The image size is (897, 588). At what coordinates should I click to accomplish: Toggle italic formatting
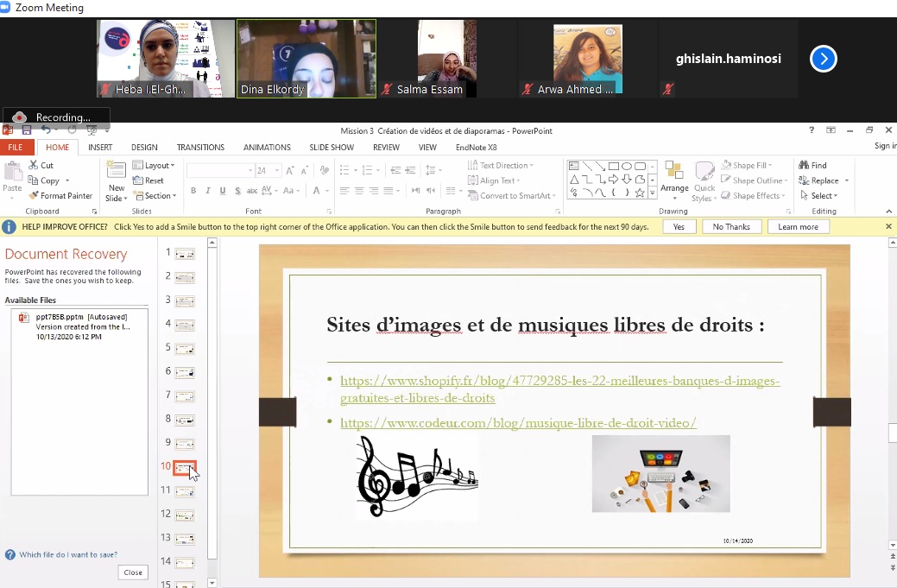(208, 191)
